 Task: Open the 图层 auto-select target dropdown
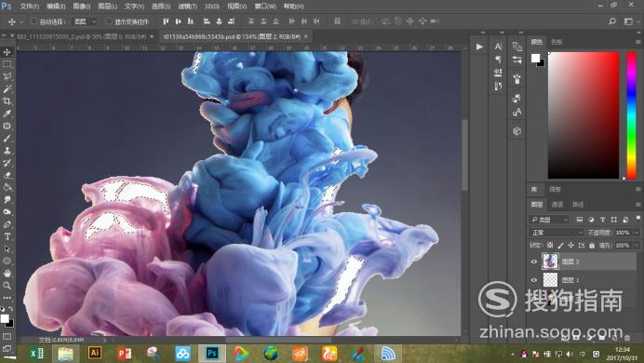pyautogui.click(x=85, y=21)
